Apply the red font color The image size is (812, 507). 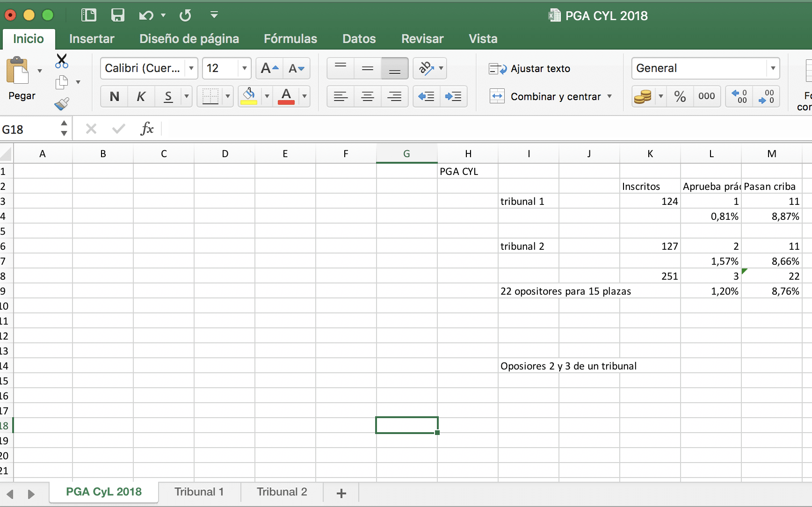(x=286, y=96)
